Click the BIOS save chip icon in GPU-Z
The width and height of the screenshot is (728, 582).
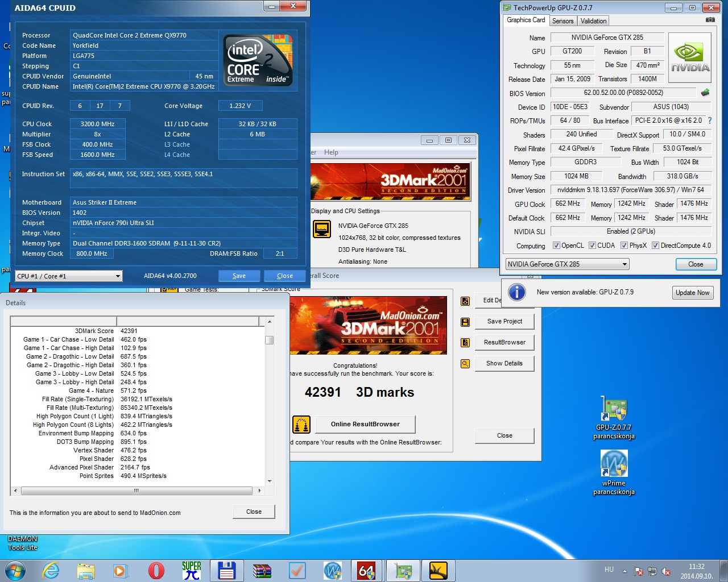pos(705,93)
